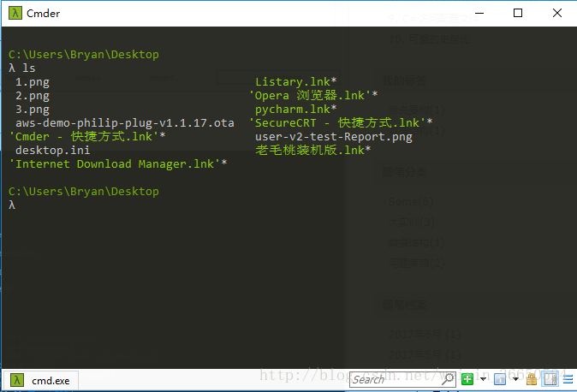Toggle the gold lock icon

(532, 379)
